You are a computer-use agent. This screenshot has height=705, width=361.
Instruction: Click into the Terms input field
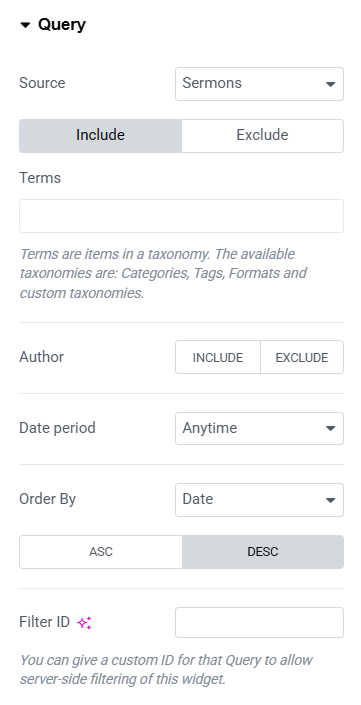click(x=181, y=216)
